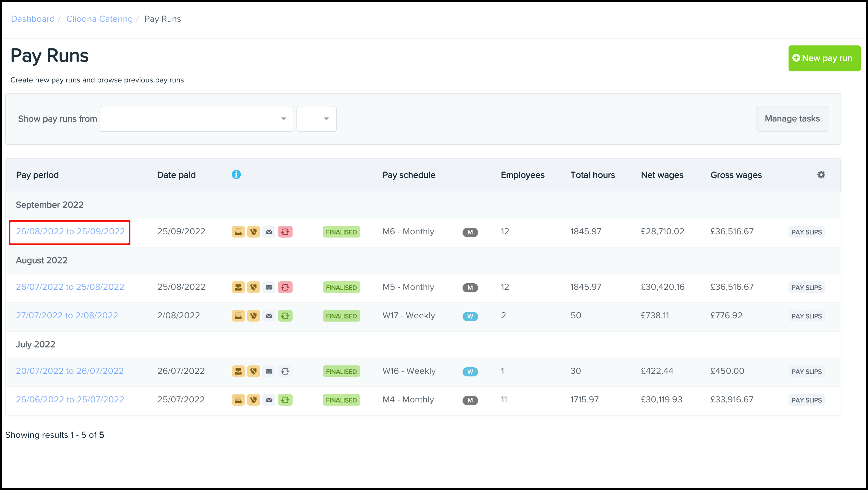Open table settings via gear icon
This screenshot has width=868, height=490.
click(821, 175)
